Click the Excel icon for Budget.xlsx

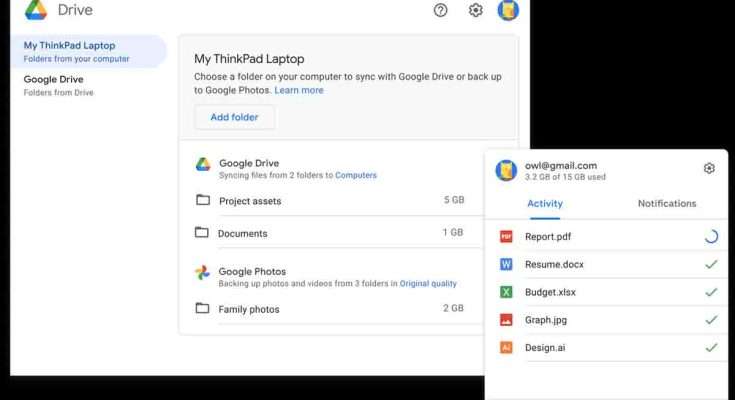[x=506, y=292]
